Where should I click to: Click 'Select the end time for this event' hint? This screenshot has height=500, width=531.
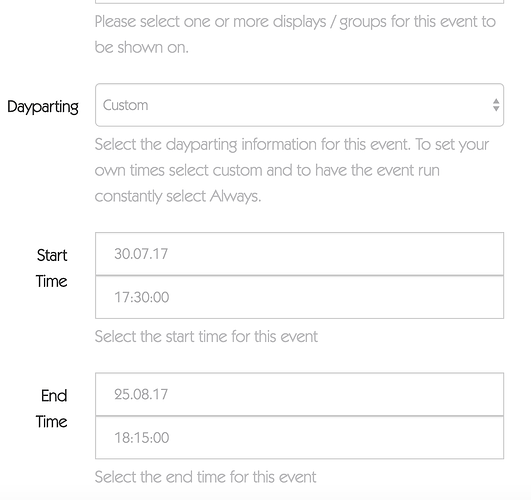pyautogui.click(x=205, y=477)
